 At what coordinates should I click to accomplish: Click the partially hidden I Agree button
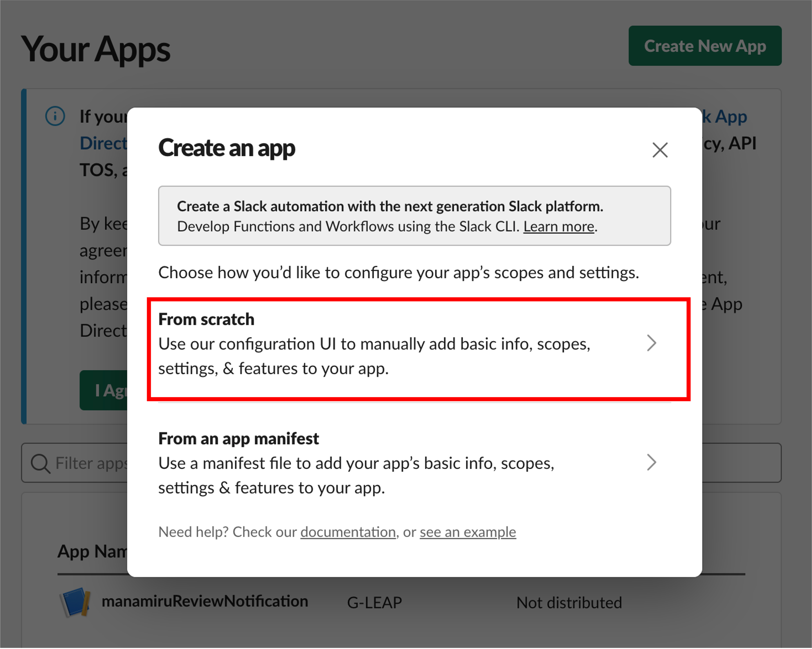[104, 390]
